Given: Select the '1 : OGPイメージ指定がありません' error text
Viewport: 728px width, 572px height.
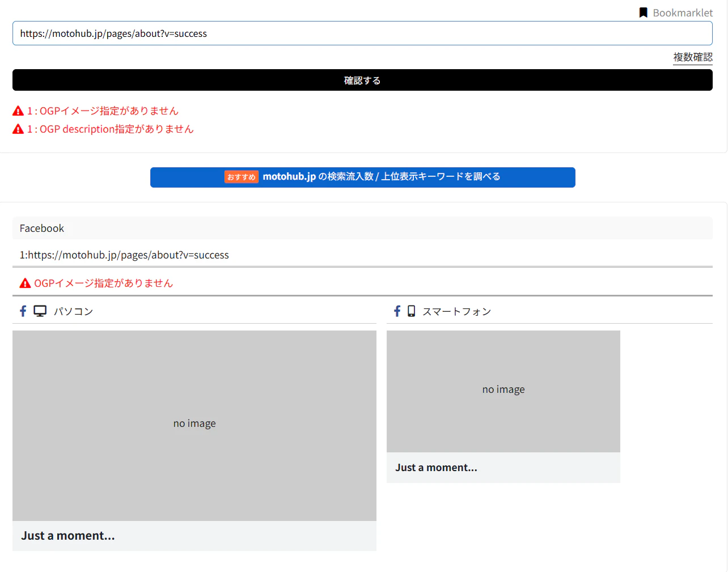Looking at the screenshot, I should pos(103,111).
